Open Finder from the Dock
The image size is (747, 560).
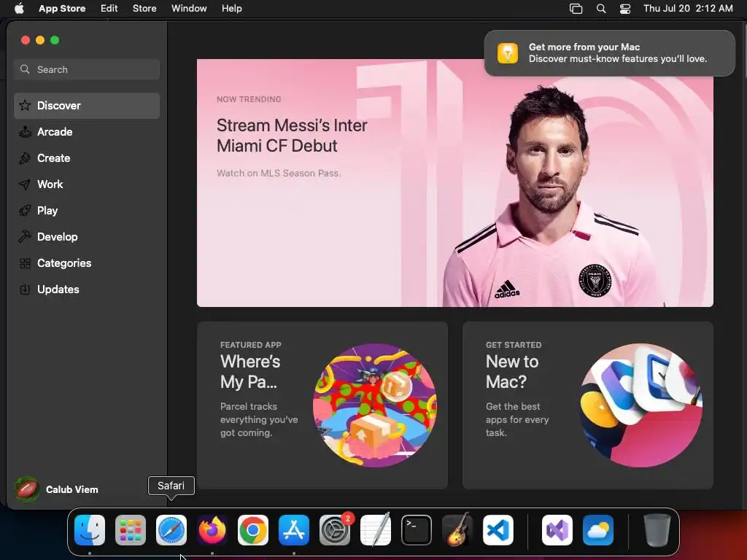90,530
